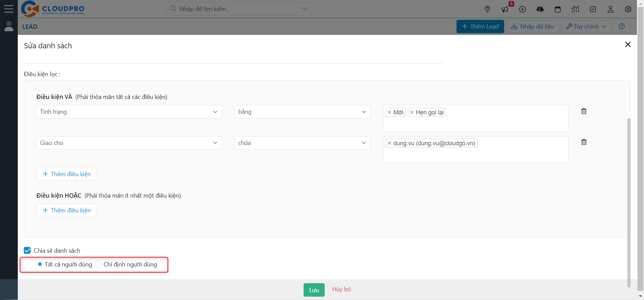Open the calendar icon
Viewport: 644px width, 300px height.
click(x=558, y=9)
